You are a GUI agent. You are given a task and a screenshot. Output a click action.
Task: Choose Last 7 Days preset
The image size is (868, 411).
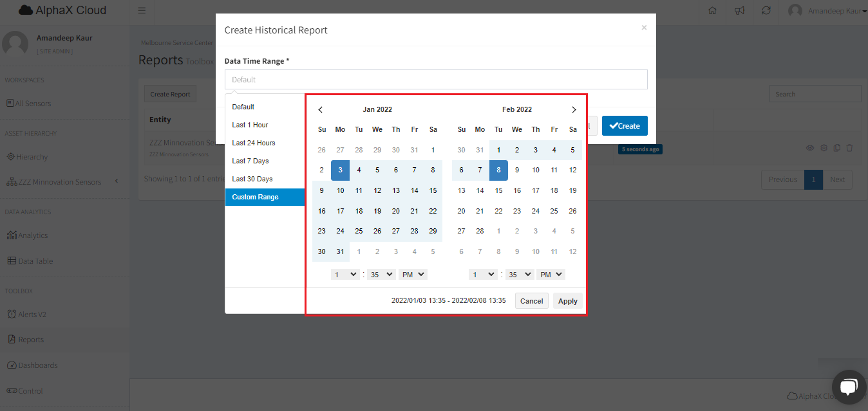pyautogui.click(x=250, y=161)
